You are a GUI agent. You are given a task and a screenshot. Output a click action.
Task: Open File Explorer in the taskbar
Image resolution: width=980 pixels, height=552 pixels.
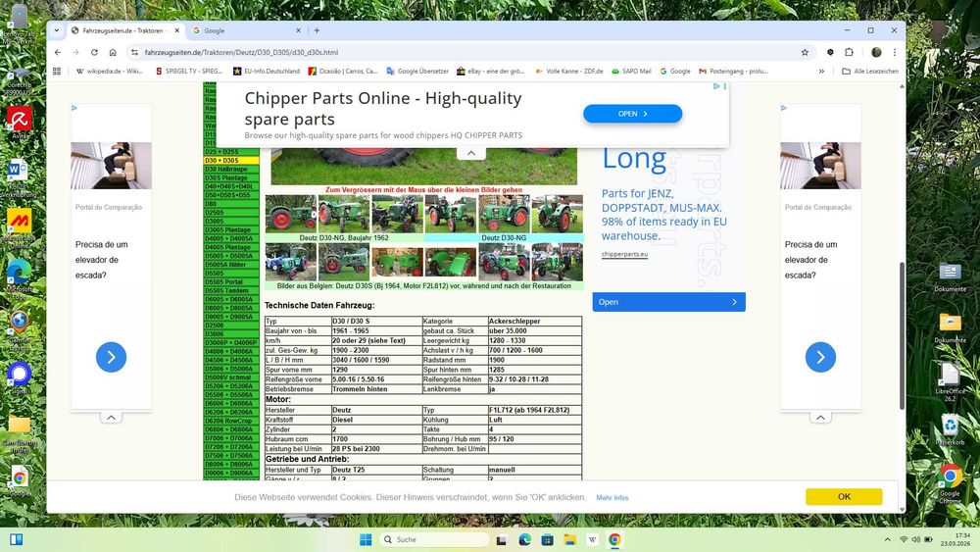(x=570, y=540)
